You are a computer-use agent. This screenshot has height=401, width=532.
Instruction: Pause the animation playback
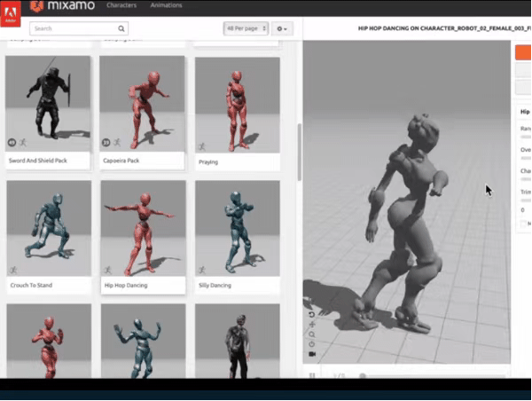tap(312, 375)
